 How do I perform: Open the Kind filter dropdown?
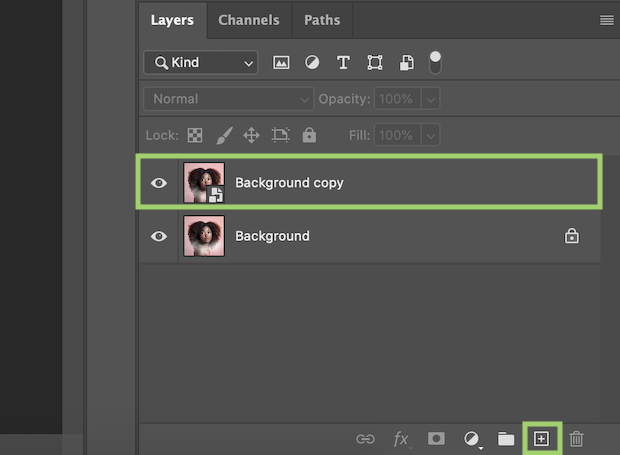(x=200, y=62)
